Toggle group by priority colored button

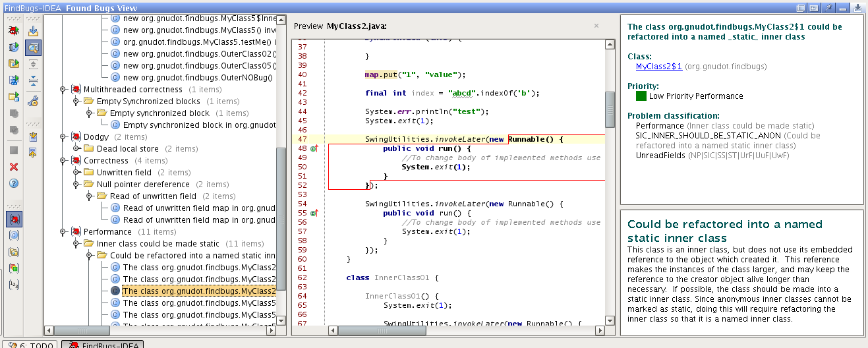click(13, 268)
